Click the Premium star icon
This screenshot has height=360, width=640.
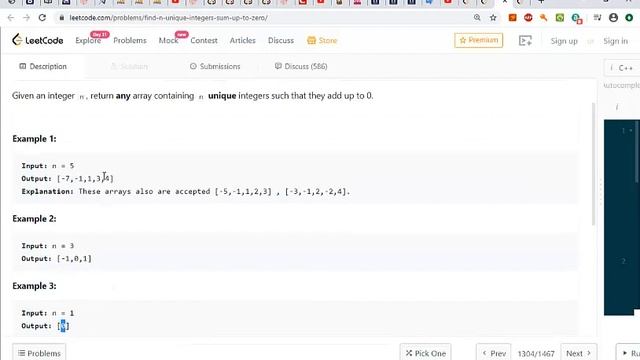tap(463, 40)
